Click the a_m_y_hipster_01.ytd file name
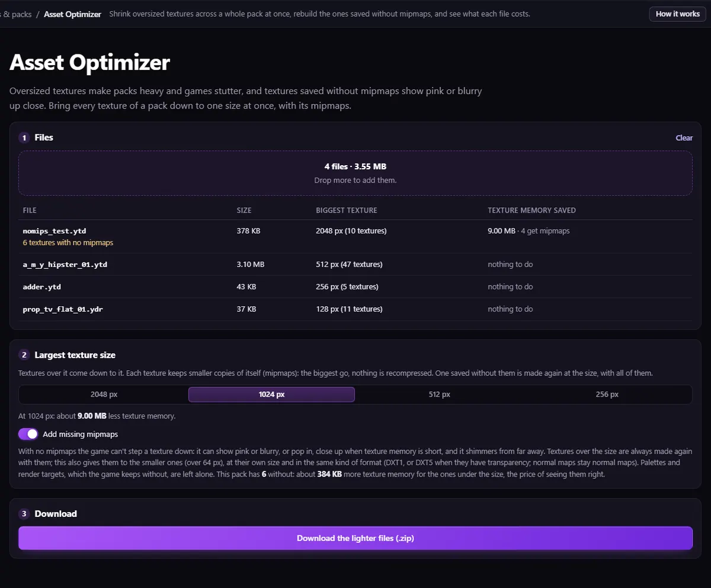This screenshot has width=711, height=588. coord(65,265)
